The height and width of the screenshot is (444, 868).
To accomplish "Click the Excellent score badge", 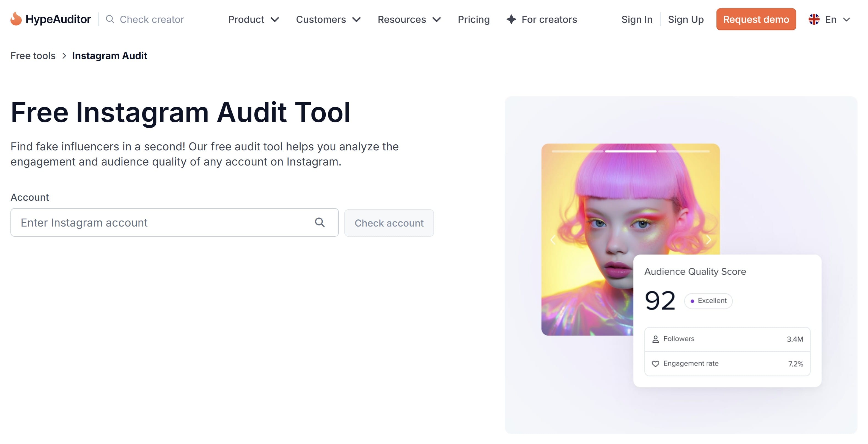I will coord(708,301).
